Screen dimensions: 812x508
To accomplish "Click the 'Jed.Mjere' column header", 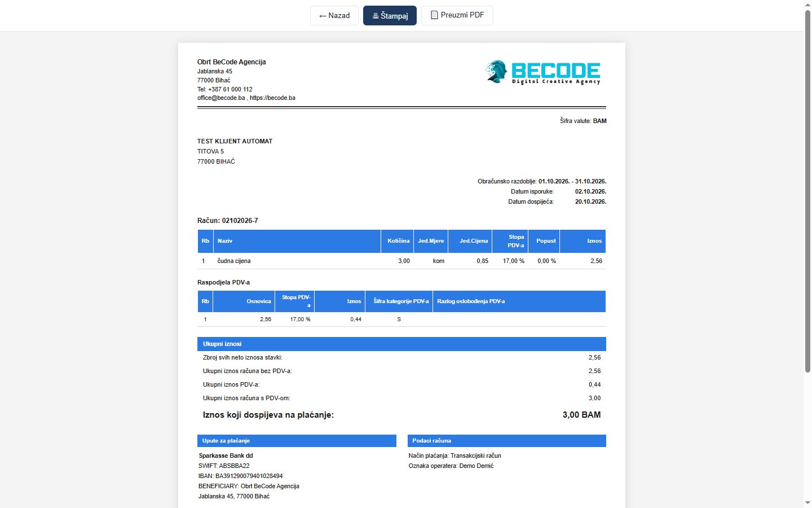I will point(431,241).
